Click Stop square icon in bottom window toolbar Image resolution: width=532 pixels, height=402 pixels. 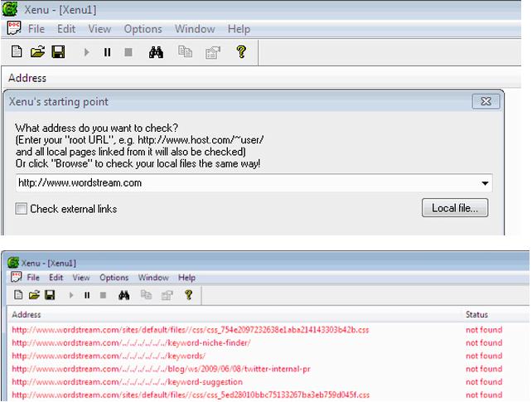[x=103, y=295]
